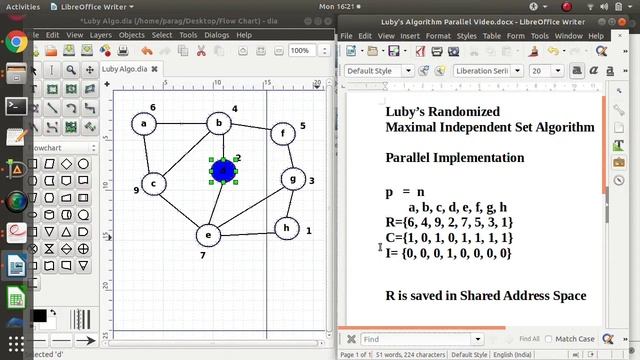The width and height of the screenshot is (640, 360).
Task: Click Print icon in Writer toolbar
Action: [x=437, y=51]
